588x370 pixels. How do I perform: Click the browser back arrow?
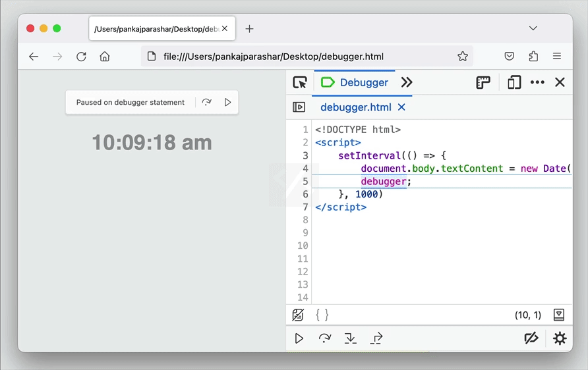[34, 57]
